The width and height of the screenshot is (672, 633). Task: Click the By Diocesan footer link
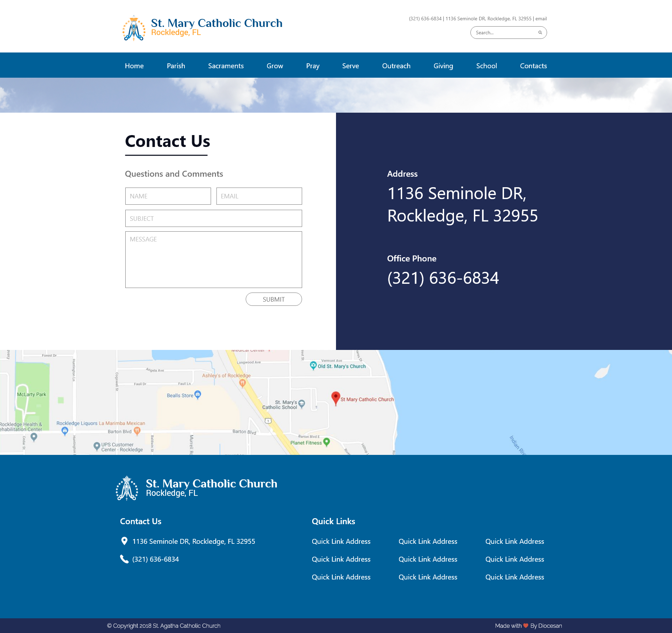546,626
